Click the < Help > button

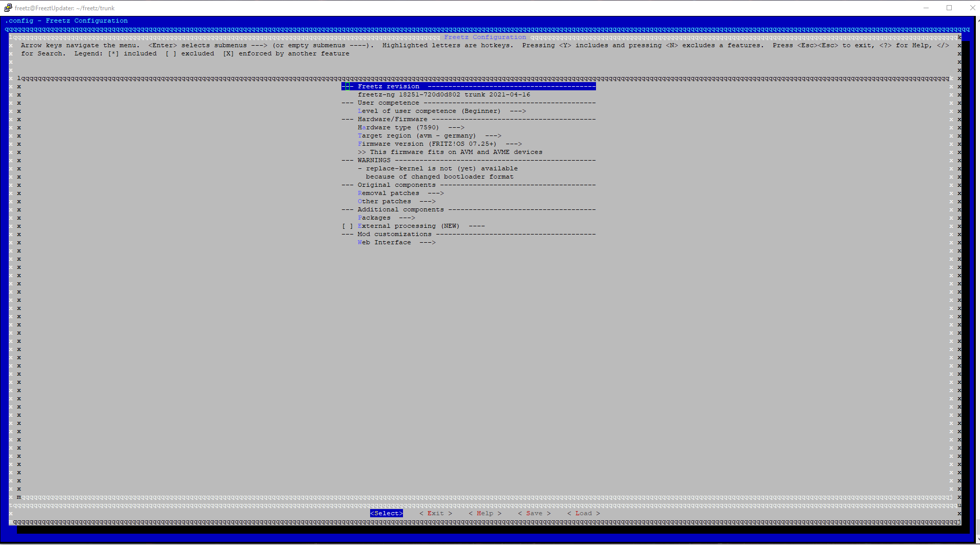pyautogui.click(x=485, y=514)
